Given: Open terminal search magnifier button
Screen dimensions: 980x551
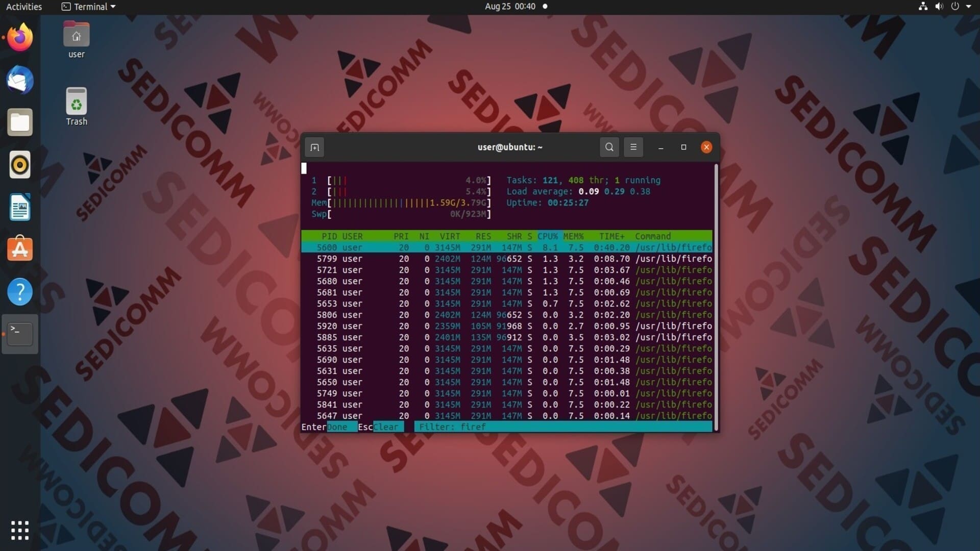Looking at the screenshot, I should coord(609,147).
